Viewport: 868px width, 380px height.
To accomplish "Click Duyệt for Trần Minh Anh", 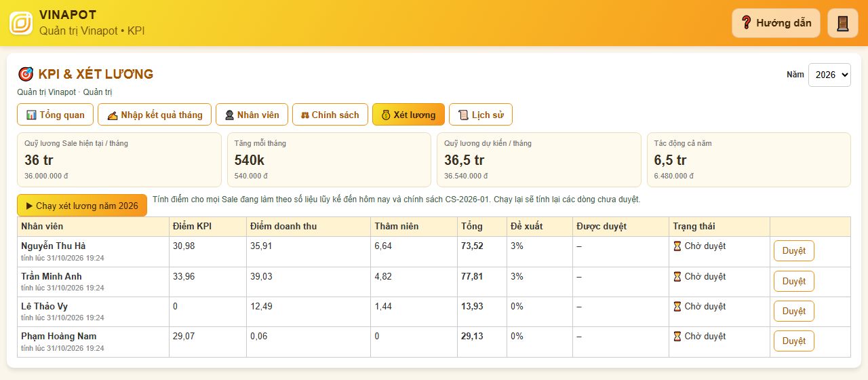I will [794, 281].
